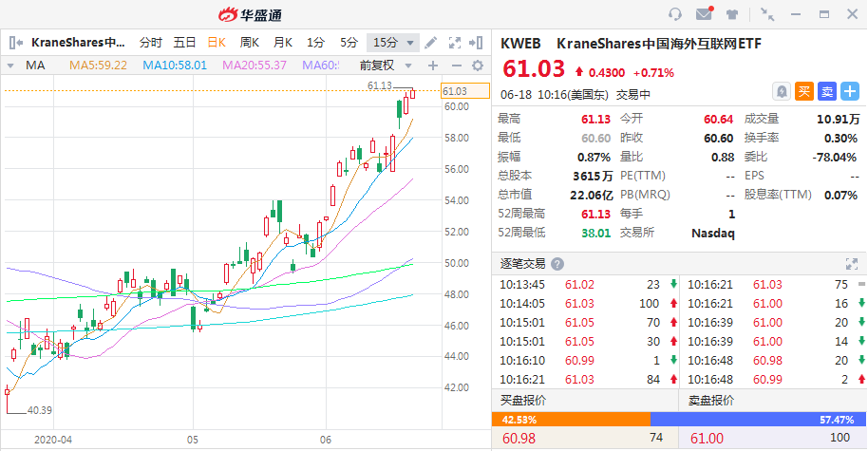
Task: Add KWEB to watchlist plus button
Action: (x=850, y=91)
